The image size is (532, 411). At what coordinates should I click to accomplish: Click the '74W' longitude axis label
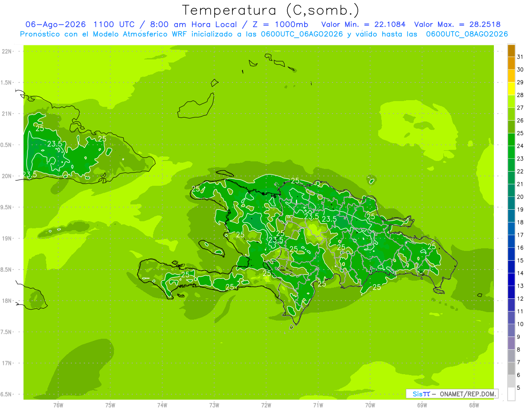click(162, 405)
